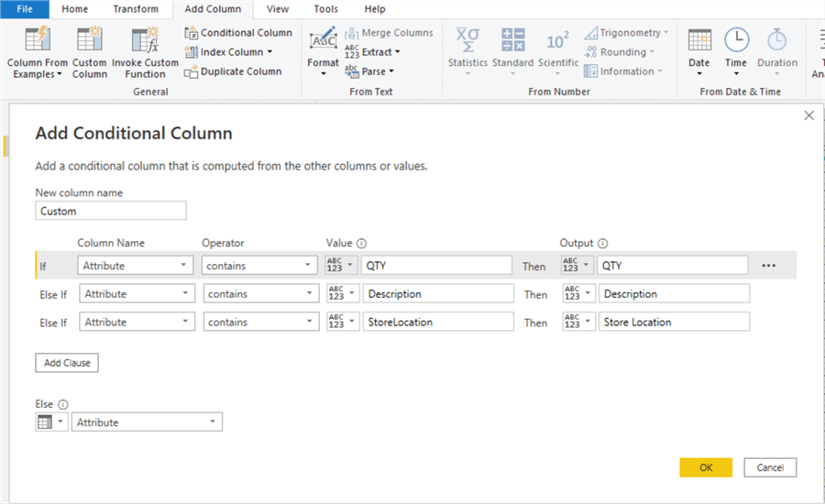Change the Else value type selector
The image size is (825, 504).
click(50, 422)
